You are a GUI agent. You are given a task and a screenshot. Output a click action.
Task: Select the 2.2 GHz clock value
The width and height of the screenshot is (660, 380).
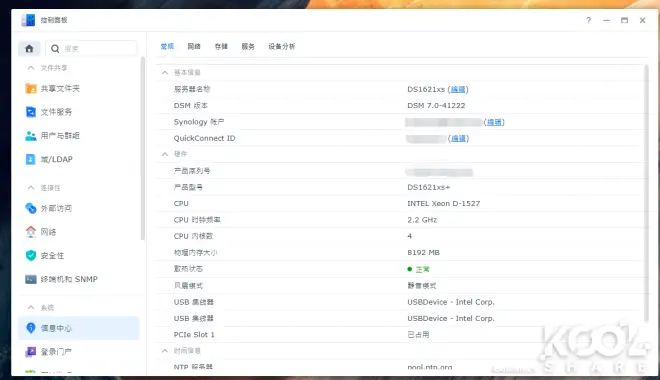pyautogui.click(x=422, y=220)
